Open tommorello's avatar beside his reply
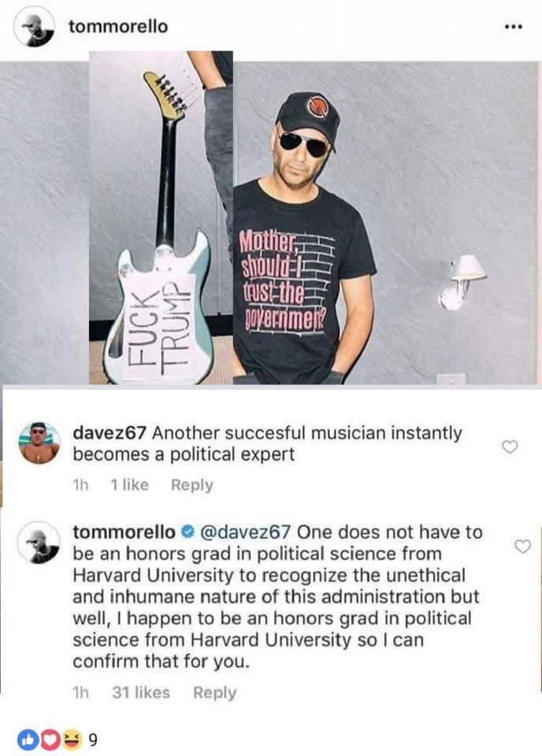Image resolution: width=542 pixels, height=756 pixels. point(38,543)
